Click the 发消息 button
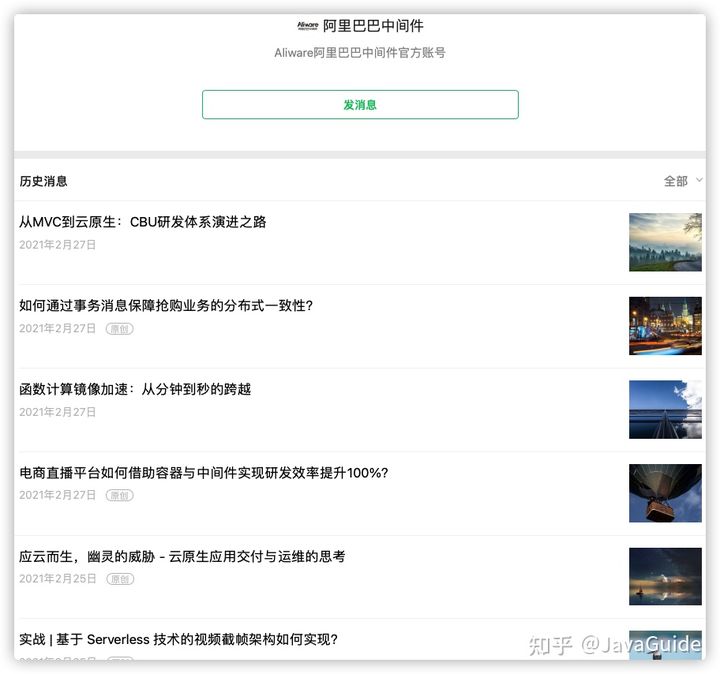720x674 pixels. pyautogui.click(x=360, y=105)
